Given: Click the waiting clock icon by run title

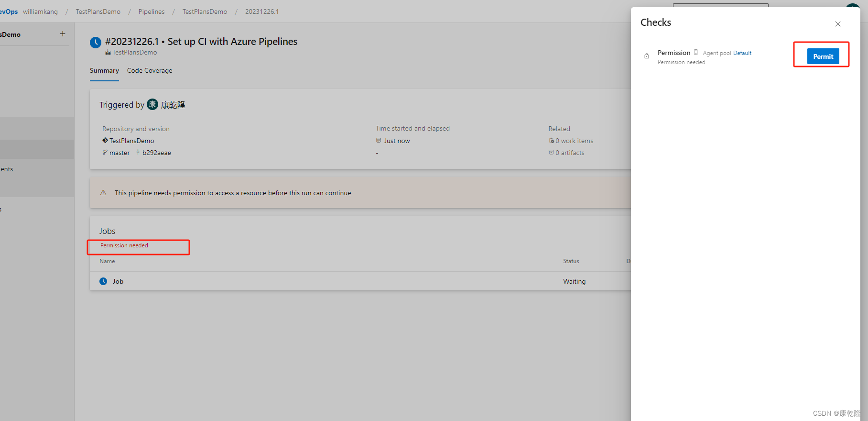Looking at the screenshot, I should [x=96, y=43].
